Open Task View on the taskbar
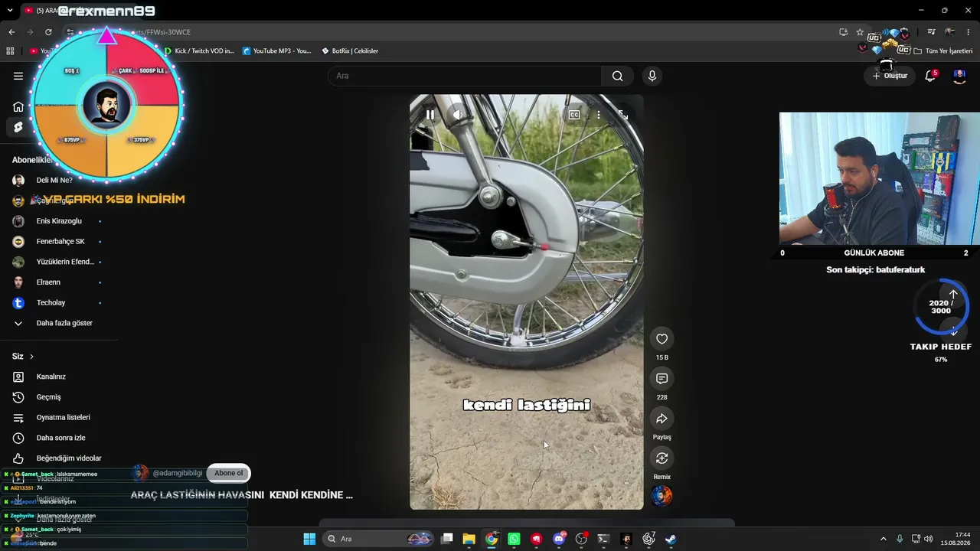980x551 pixels. pyautogui.click(x=447, y=539)
